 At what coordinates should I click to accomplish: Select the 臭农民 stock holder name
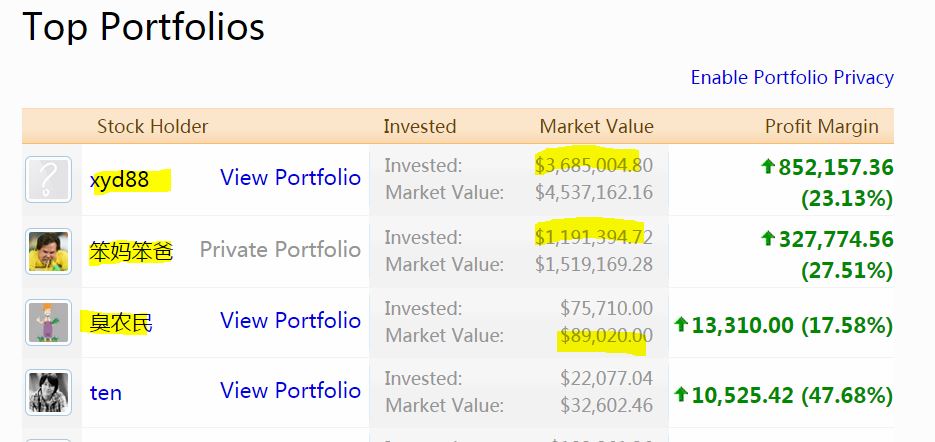click(x=121, y=322)
